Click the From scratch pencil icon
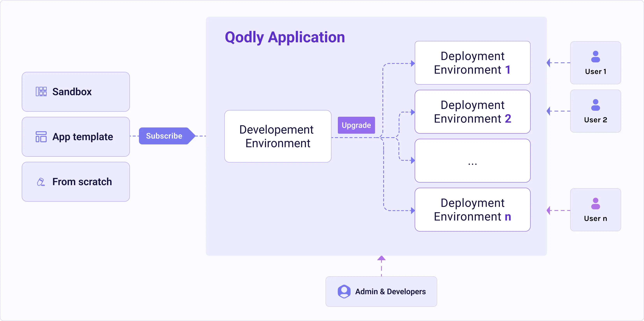This screenshot has height=321, width=644. pos(41,182)
